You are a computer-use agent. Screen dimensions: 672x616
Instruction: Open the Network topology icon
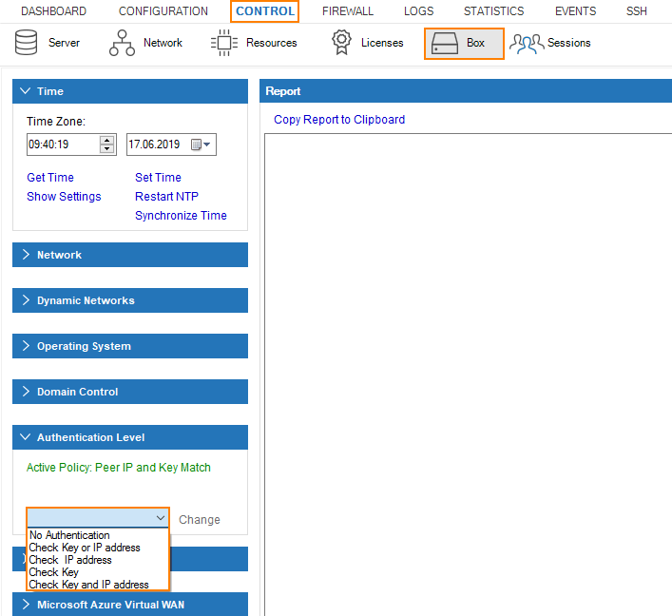click(x=123, y=43)
